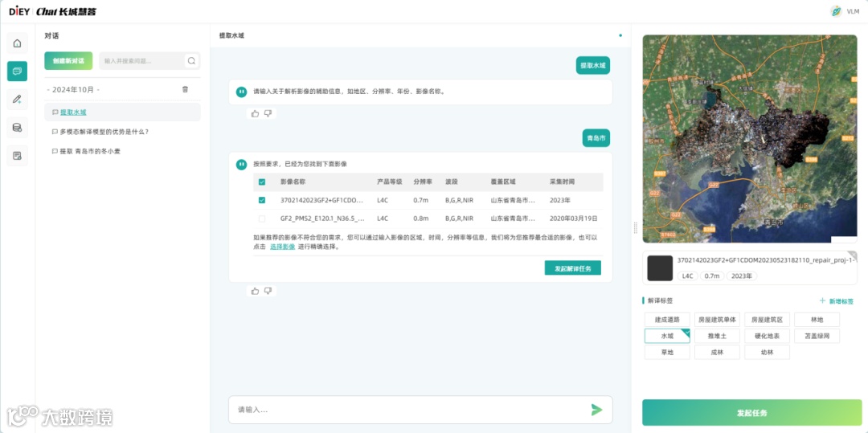The width and height of the screenshot is (868, 433).
Task: Click the 发起任务 button
Action: click(751, 413)
